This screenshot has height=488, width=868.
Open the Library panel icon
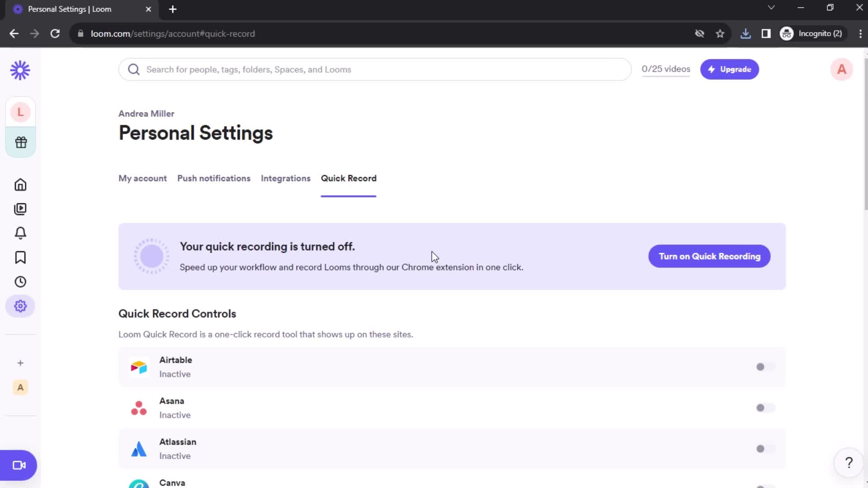tap(20, 209)
